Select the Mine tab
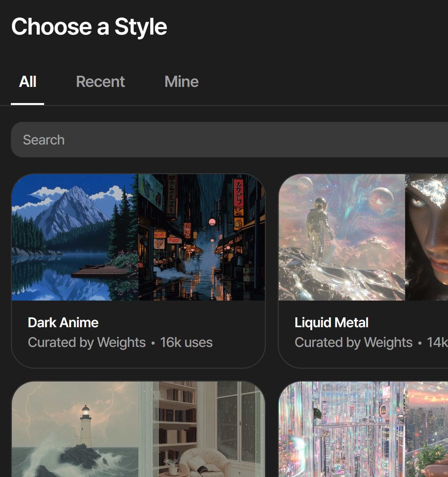Screen dimensions: 448x477 tap(182, 82)
